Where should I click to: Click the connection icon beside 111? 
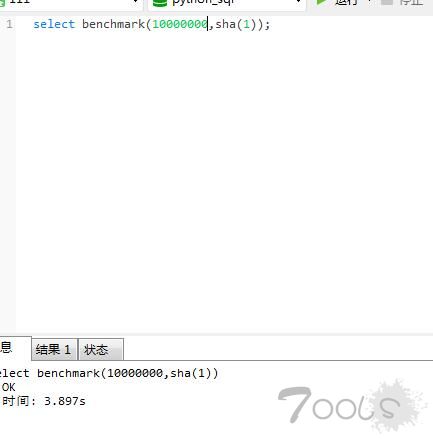click(2, 2)
